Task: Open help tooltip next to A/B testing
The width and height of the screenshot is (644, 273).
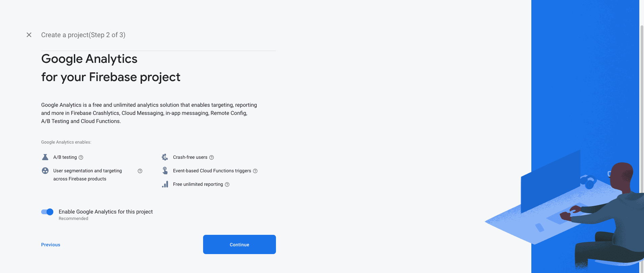Action: (81, 157)
